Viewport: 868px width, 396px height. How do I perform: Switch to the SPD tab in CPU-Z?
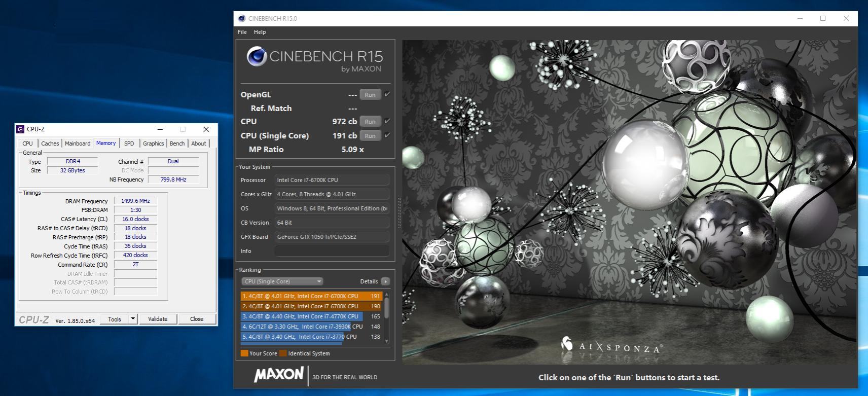[x=129, y=143]
